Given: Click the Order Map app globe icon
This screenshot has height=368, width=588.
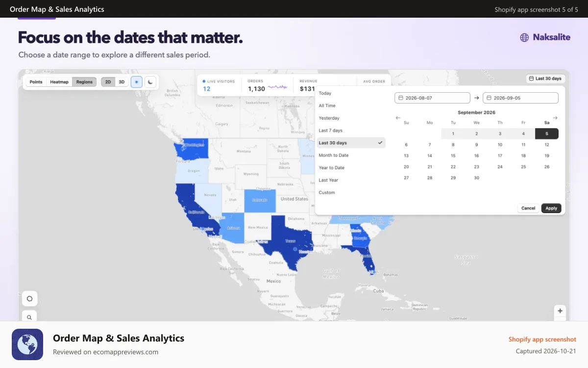Looking at the screenshot, I should pos(27,344).
